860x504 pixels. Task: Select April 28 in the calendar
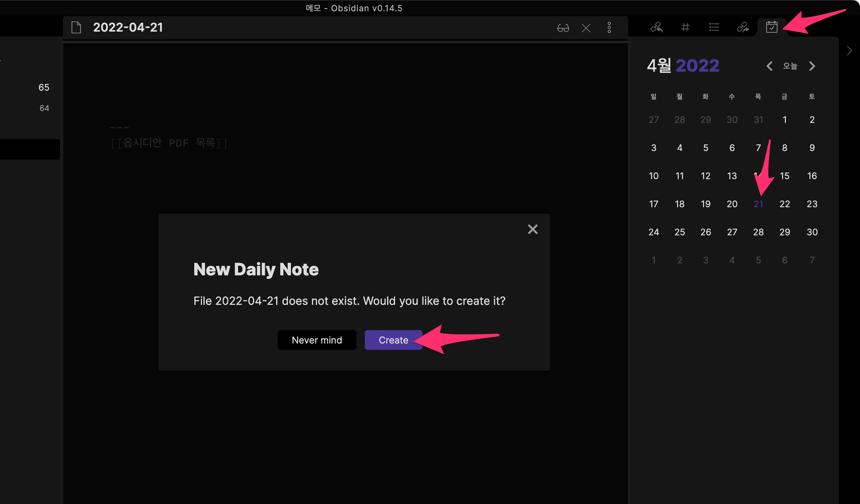pyautogui.click(x=758, y=232)
